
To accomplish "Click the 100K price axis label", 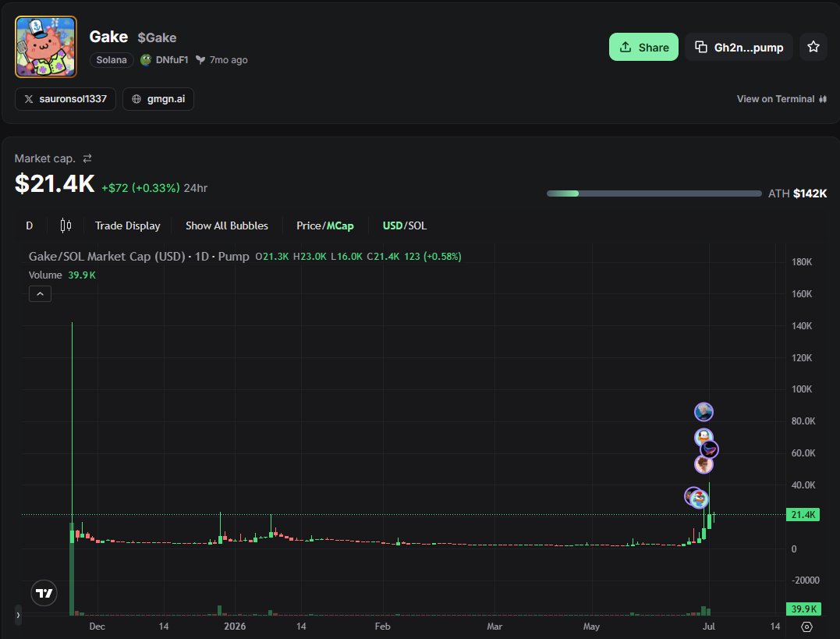I will [x=802, y=389].
